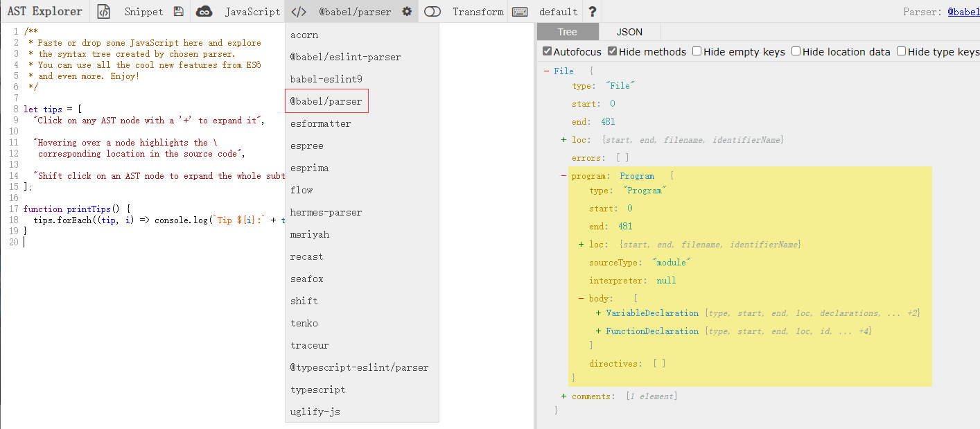Expand the VariableDeclaration node
This screenshot has width=980, height=429.
(x=598, y=313)
